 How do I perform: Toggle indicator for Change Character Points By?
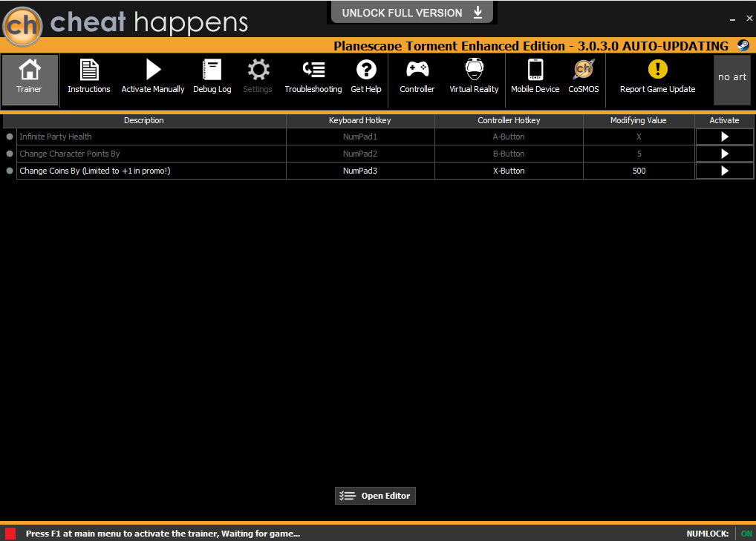[9, 154]
